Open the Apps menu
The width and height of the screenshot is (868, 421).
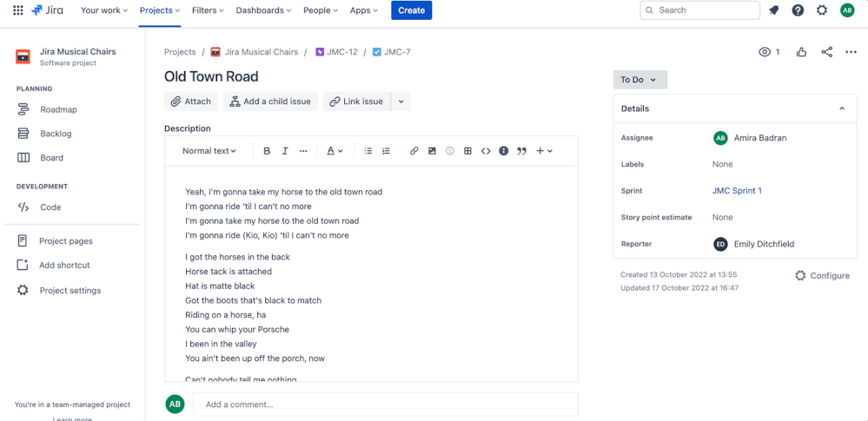tap(364, 10)
